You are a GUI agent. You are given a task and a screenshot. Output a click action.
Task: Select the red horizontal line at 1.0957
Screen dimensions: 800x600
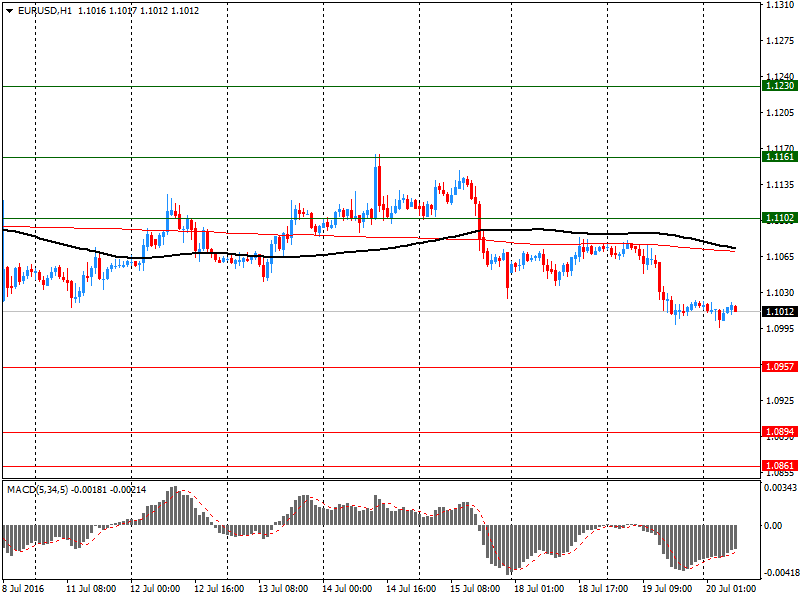pos(381,367)
